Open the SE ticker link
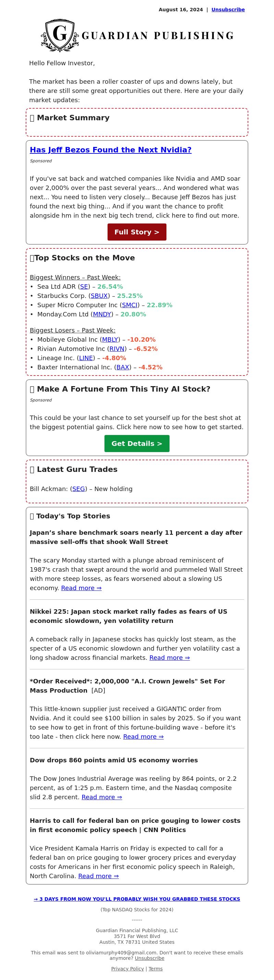The height and width of the screenshot is (980, 274). click(x=84, y=286)
